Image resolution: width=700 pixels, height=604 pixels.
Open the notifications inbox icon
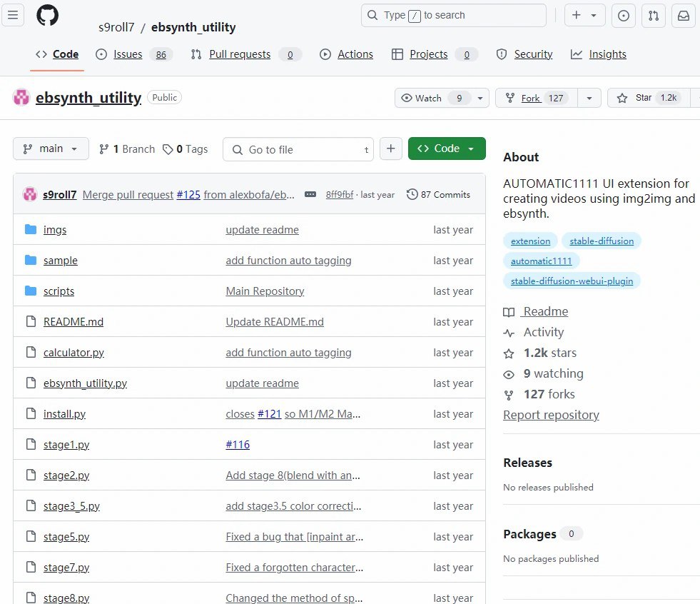point(684,16)
